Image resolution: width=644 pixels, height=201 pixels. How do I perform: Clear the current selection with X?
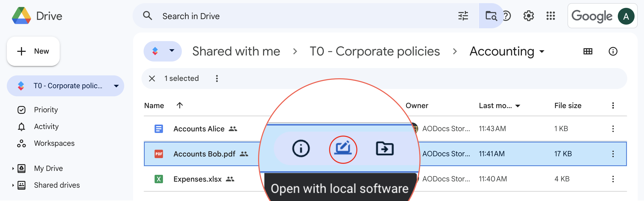click(152, 79)
